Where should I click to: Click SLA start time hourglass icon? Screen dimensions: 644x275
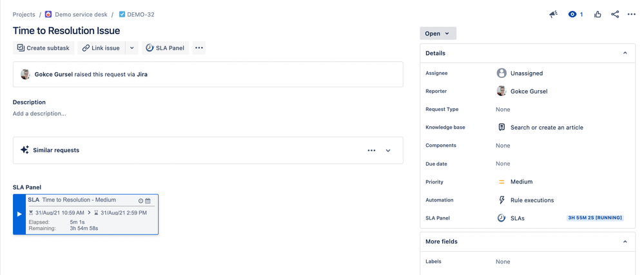pyautogui.click(x=31, y=213)
